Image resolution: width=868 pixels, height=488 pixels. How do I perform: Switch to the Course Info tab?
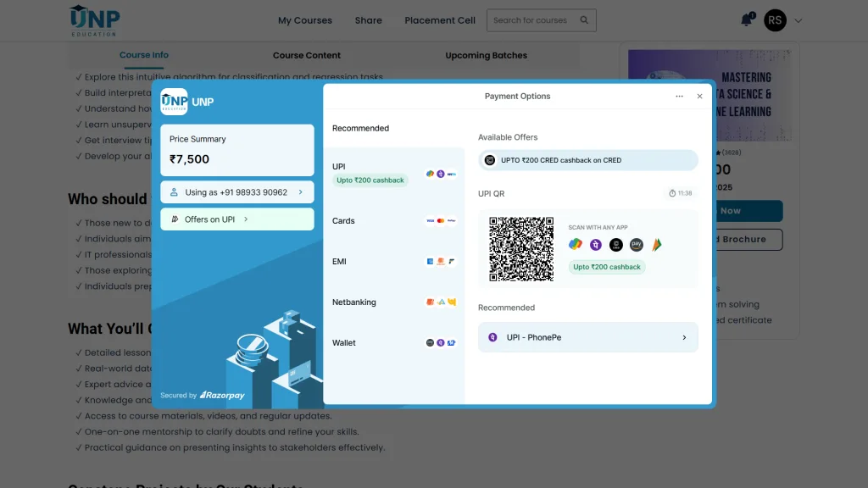pyautogui.click(x=144, y=55)
